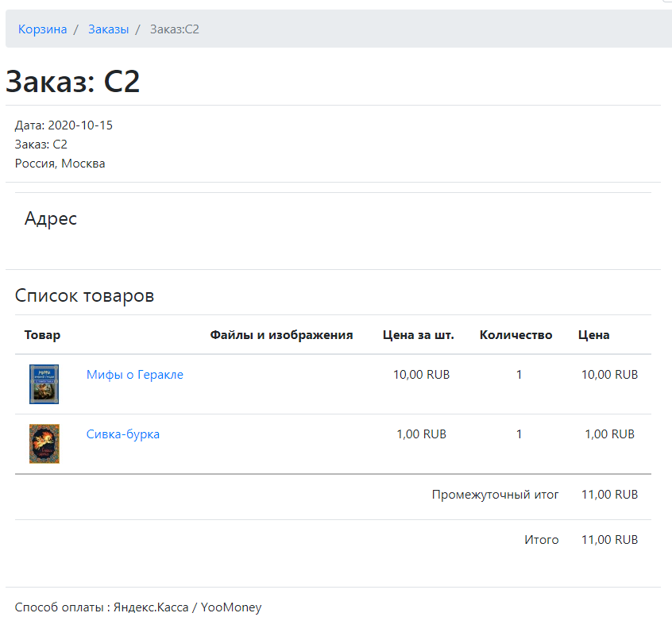
Task: Click the Список товаров heading
Action: pyautogui.click(x=84, y=296)
